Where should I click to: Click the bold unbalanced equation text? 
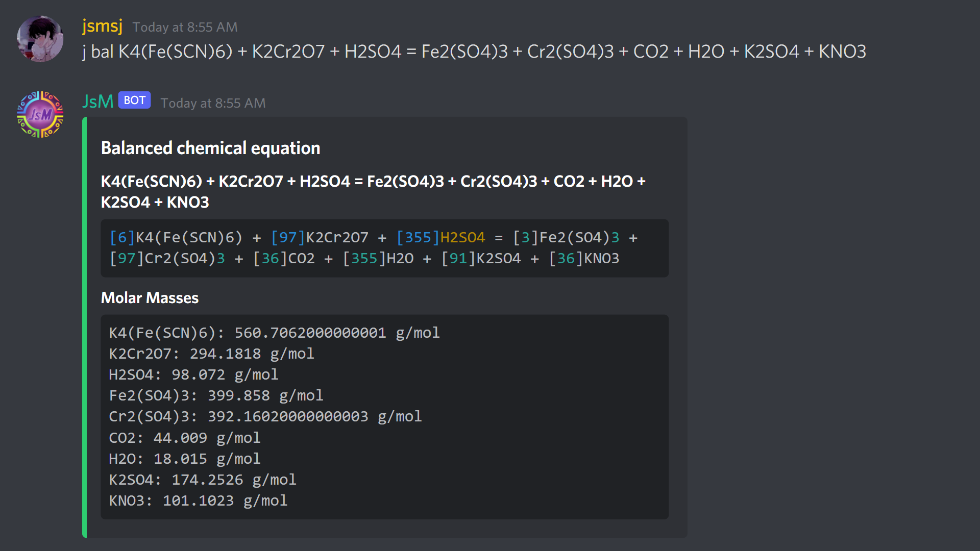pyautogui.click(x=373, y=192)
